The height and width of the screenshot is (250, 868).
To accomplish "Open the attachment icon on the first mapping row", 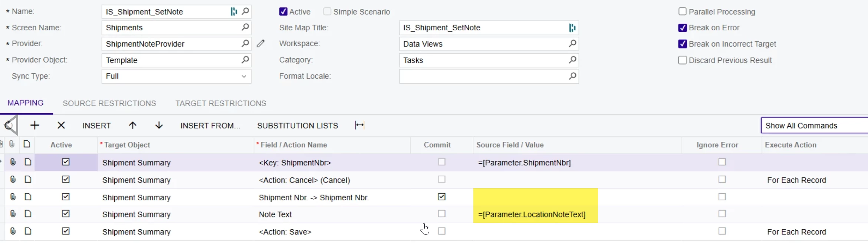I will point(13,162).
